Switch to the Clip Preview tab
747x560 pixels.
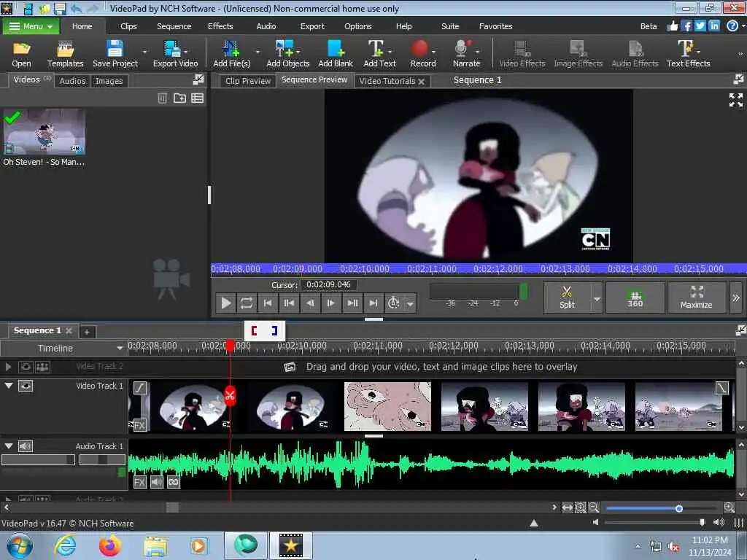tap(248, 81)
